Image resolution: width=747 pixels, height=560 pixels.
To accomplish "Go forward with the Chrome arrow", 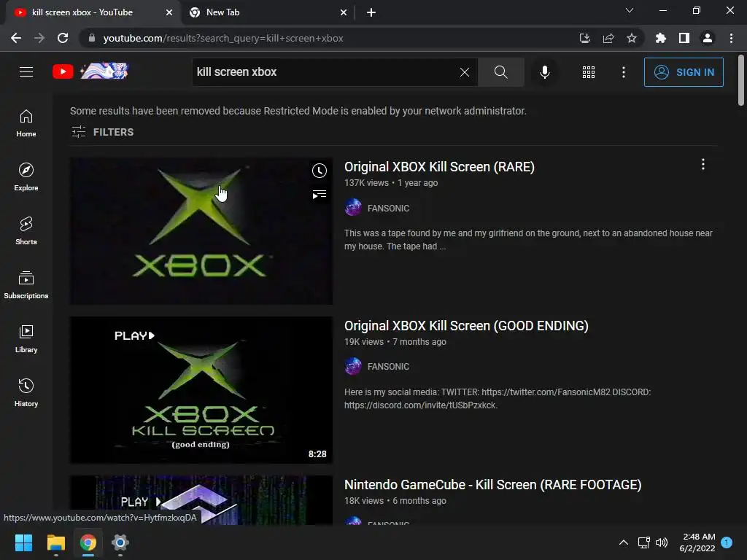I will pos(39,38).
